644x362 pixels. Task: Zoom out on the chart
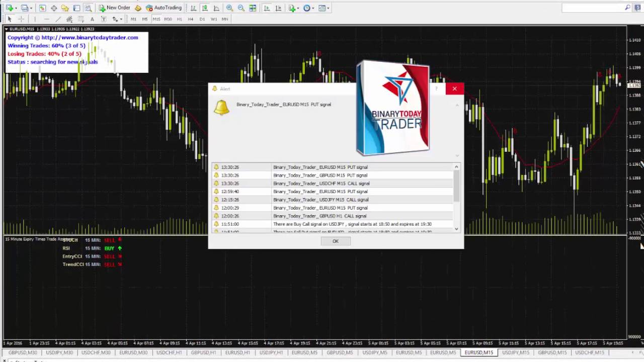tap(241, 8)
